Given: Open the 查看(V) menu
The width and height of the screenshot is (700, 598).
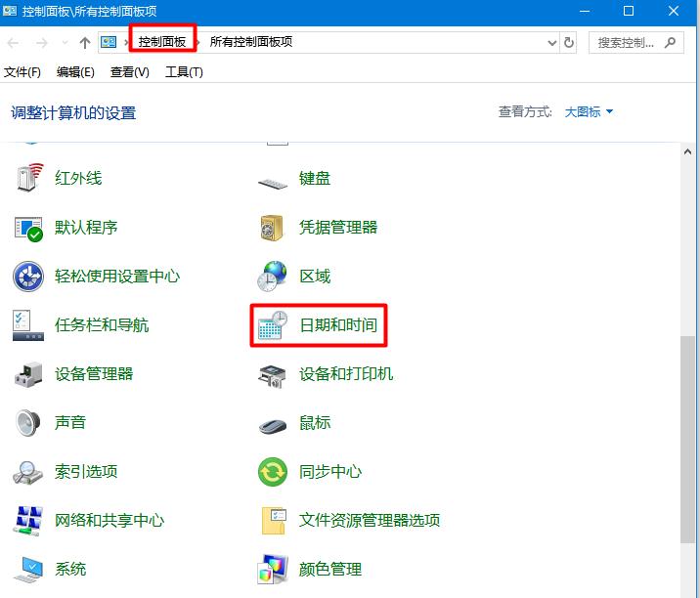Looking at the screenshot, I should click(x=129, y=72).
